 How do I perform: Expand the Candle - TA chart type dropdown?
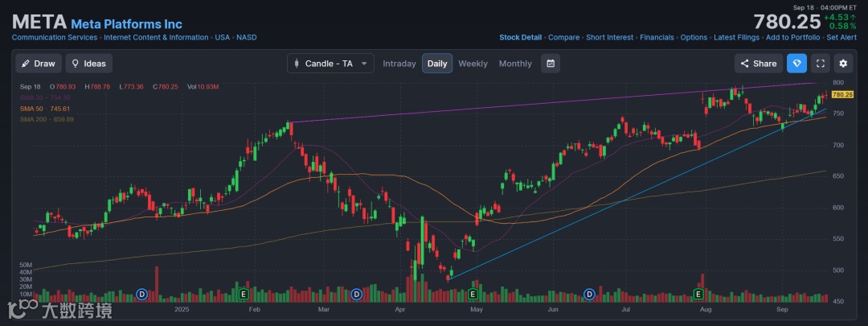pyautogui.click(x=330, y=64)
